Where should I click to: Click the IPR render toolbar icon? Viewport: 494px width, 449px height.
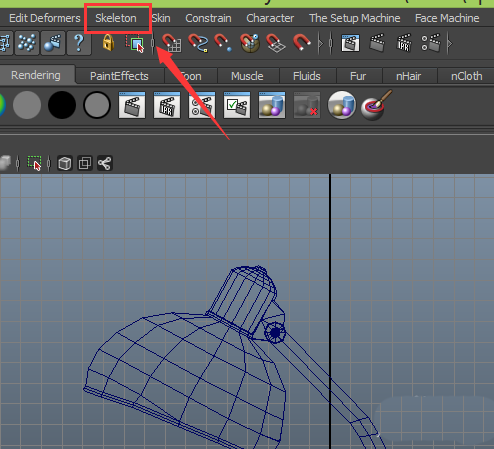click(x=404, y=43)
